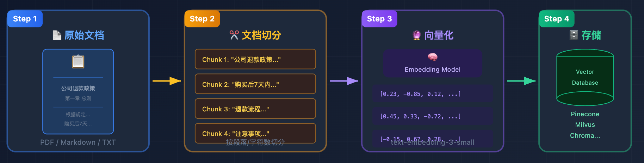The width and height of the screenshot is (644, 163).
Task: Click the clipboard icon in document card
Action: click(x=78, y=62)
